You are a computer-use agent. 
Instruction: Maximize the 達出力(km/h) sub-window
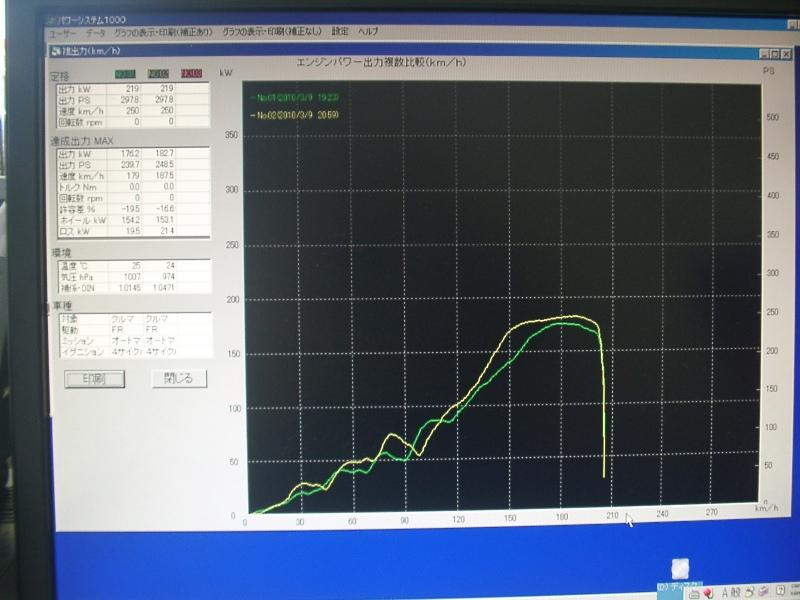tap(775, 54)
